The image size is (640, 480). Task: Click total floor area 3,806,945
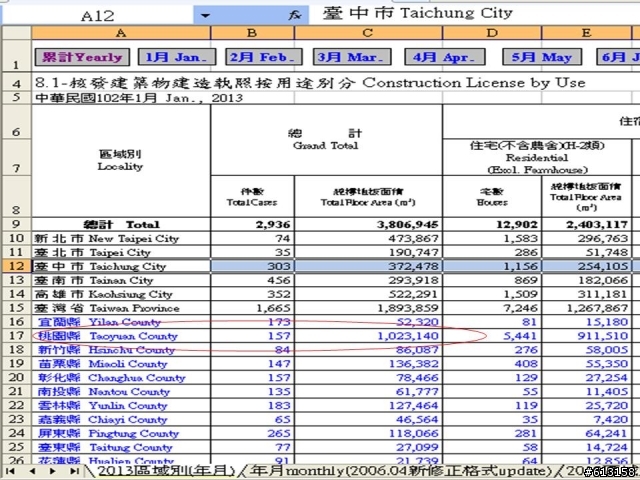368,224
